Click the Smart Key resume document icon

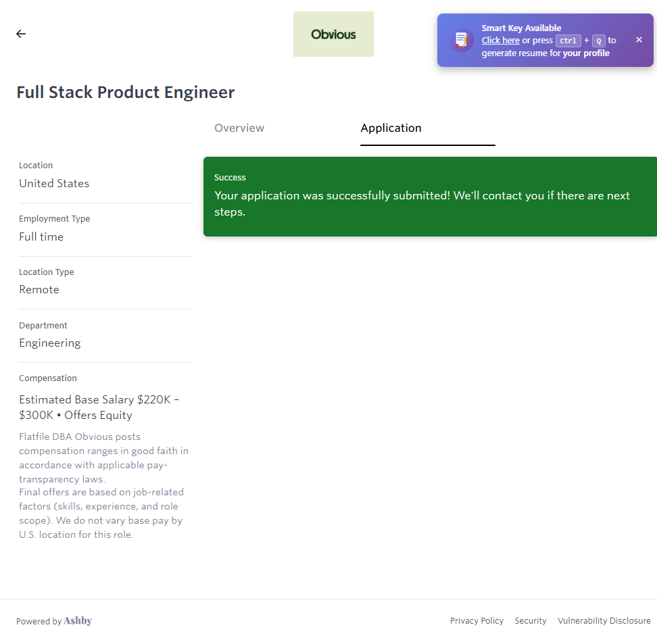(462, 40)
